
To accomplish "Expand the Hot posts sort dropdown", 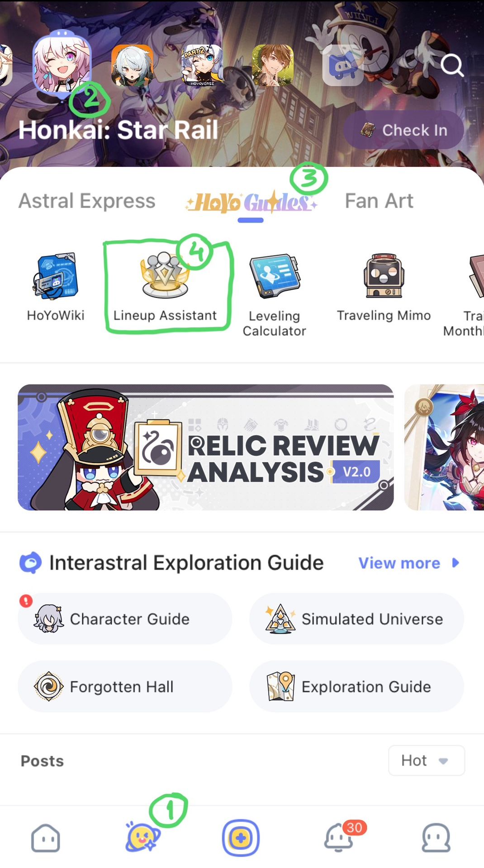I will [427, 760].
